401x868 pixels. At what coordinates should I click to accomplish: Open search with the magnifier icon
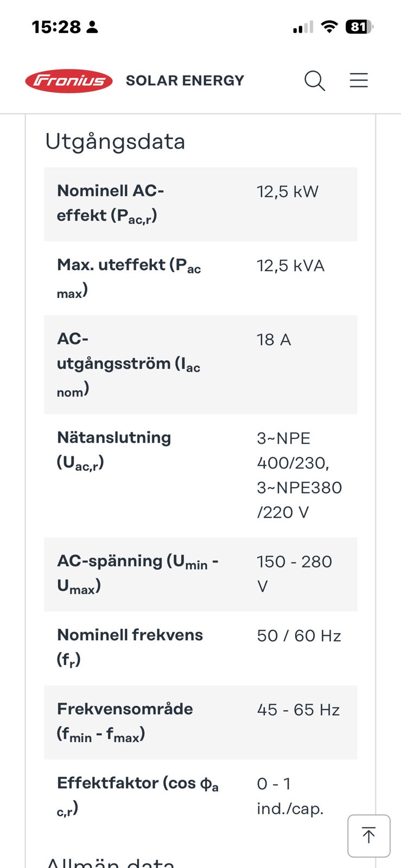[x=314, y=81]
